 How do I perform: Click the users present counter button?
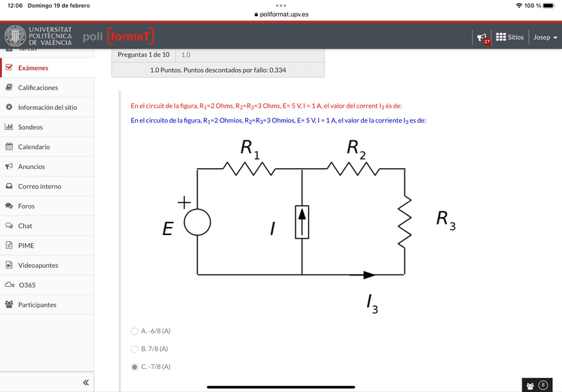coord(537,385)
